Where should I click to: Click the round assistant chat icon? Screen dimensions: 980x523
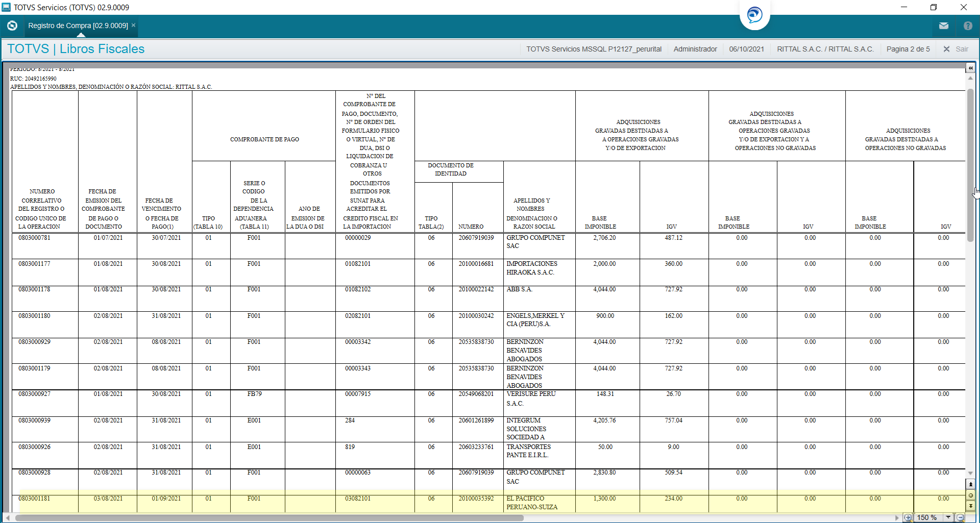point(754,15)
